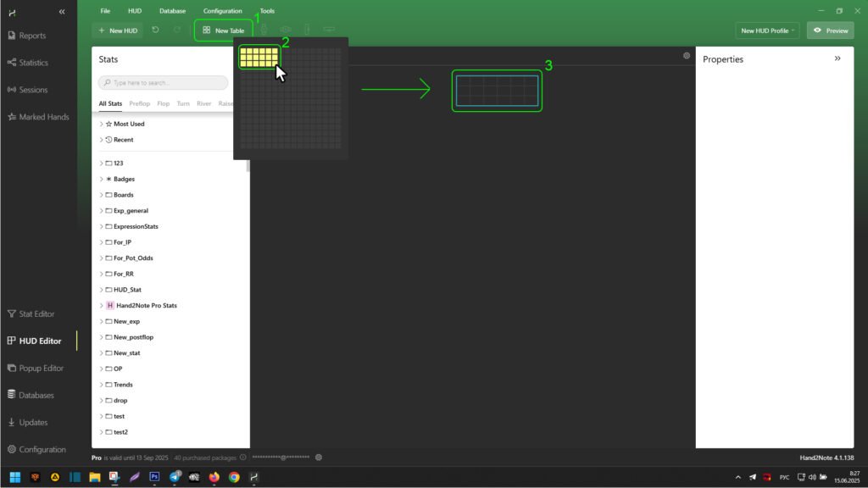Open Marked Hands in the sidebar
Viewport: 868px width, 488px height.
point(43,117)
